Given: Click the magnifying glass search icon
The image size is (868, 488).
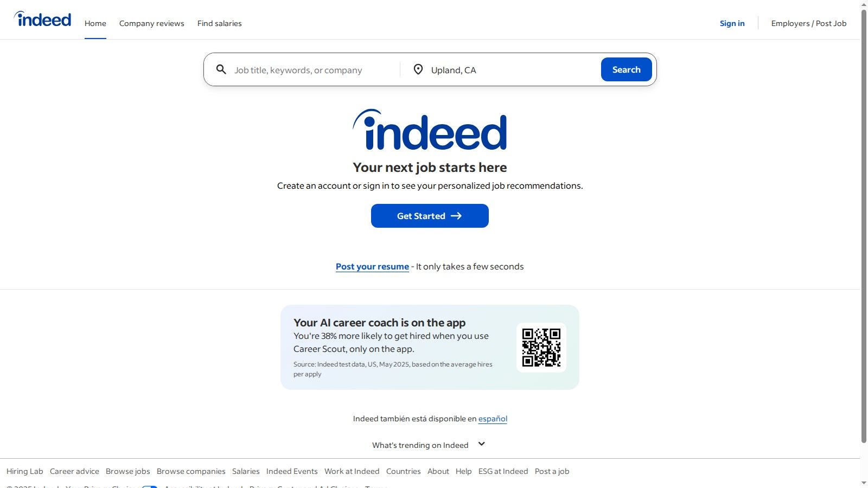Looking at the screenshot, I should [221, 69].
